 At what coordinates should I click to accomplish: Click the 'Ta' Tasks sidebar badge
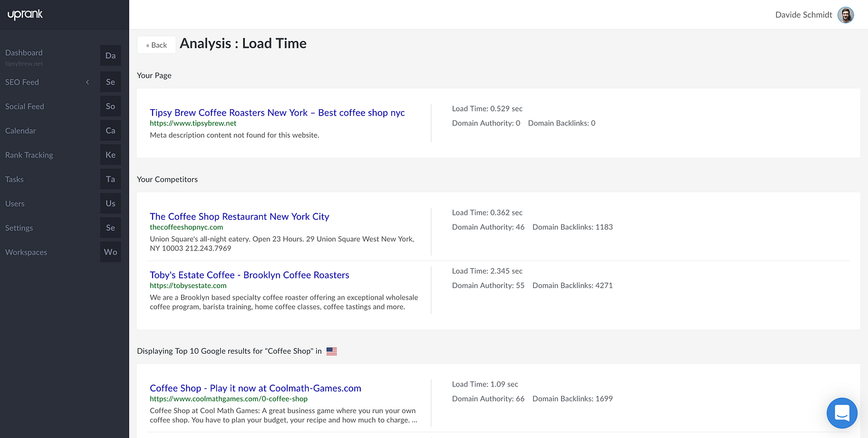[110, 179]
